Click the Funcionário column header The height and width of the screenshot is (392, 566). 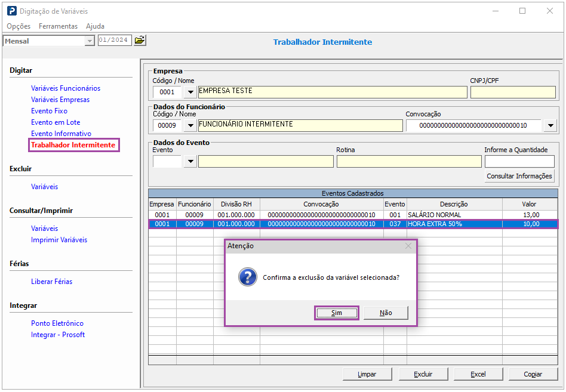[x=195, y=204]
